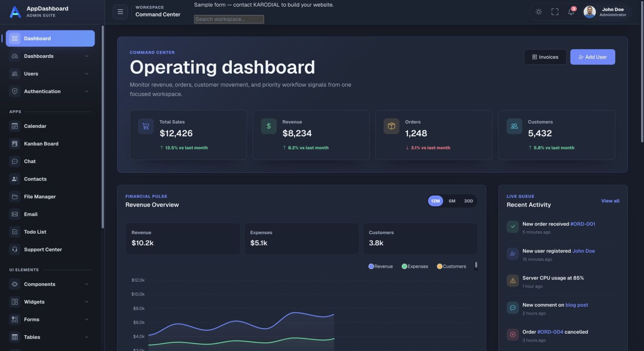Click the Invoices button
644x351 pixels.
click(x=545, y=57)
